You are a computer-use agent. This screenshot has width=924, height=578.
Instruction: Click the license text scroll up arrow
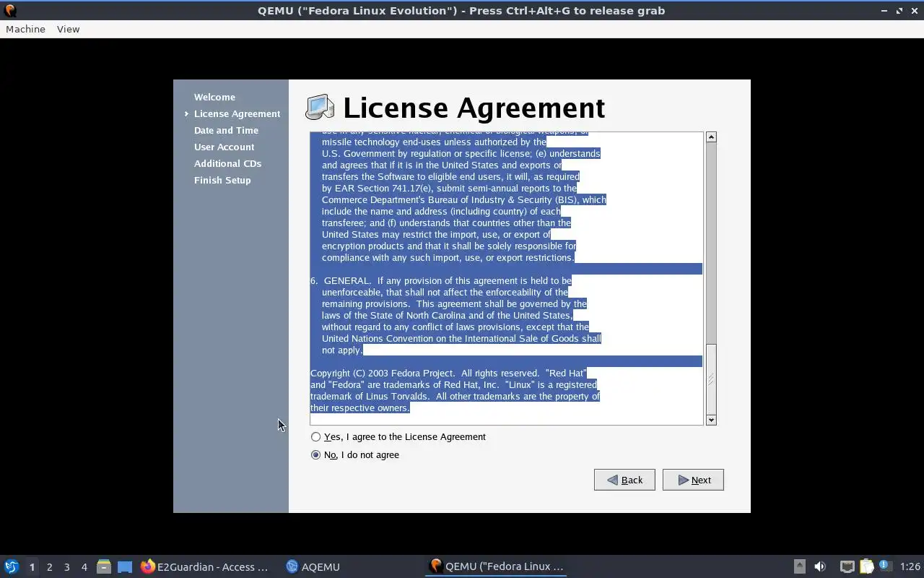(x=711, y=137)
